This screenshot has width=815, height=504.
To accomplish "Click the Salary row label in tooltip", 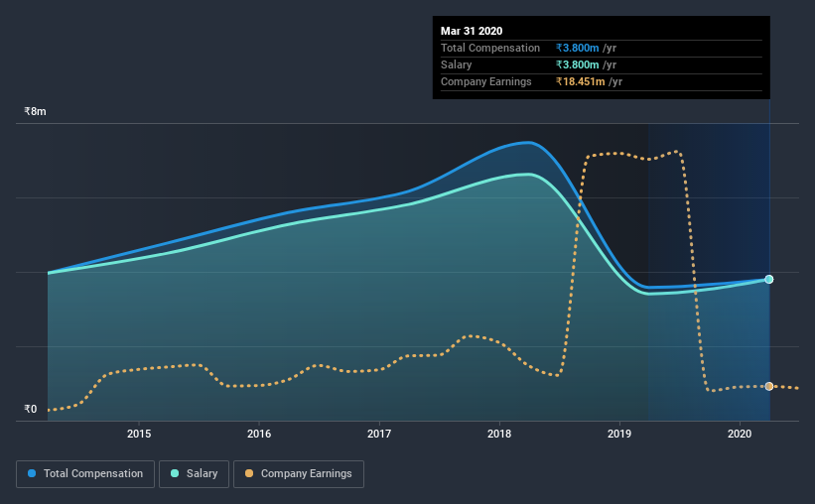I will click(x=456, y=64).
